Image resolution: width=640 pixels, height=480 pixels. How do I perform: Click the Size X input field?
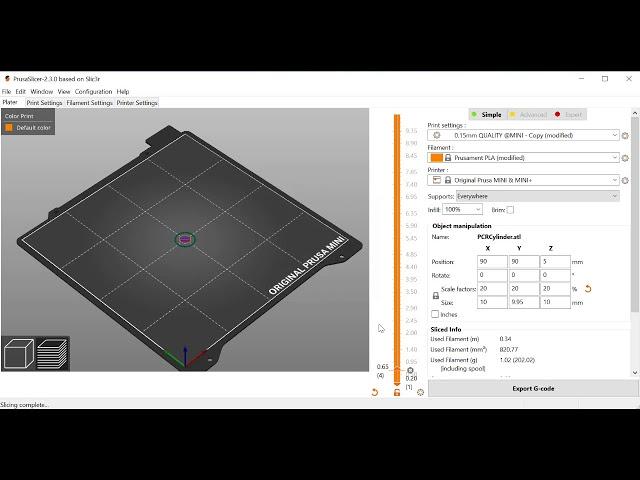point(492,302)
